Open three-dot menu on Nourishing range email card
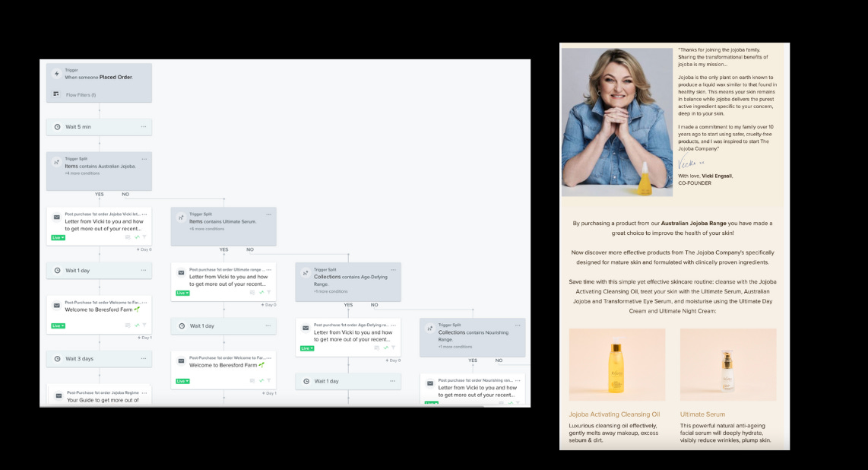The width and height of the screenshot is (868, 470). (518, 380)
